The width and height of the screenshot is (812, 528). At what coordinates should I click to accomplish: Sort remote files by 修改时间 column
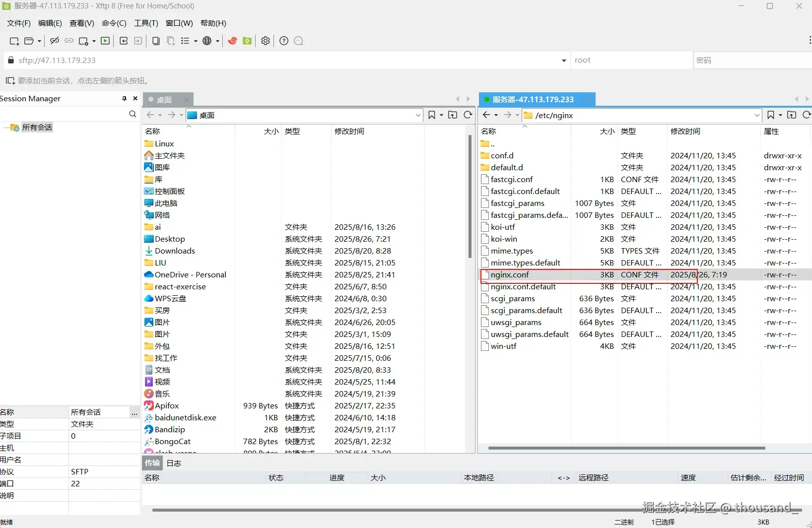(x=713, y=132)
